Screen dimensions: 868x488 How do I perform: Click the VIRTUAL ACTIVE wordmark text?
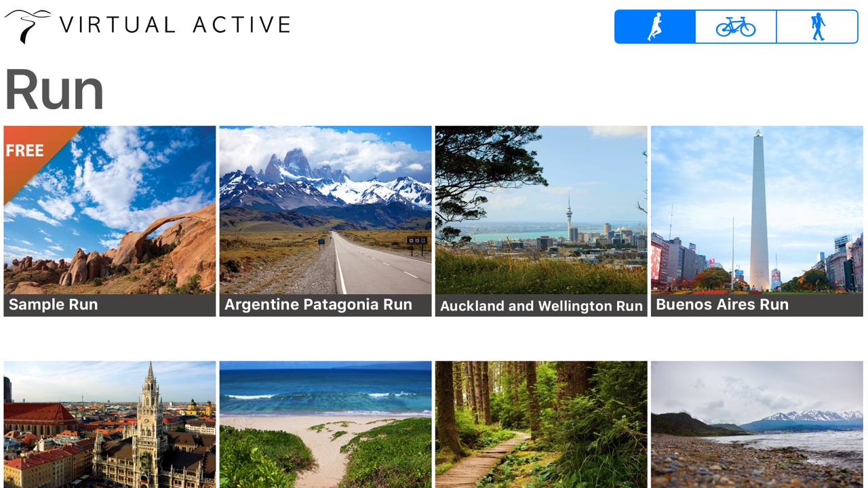(175, 25)
